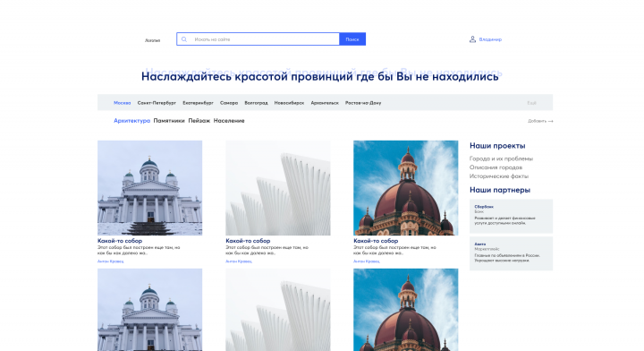The width and height of the screenshot is (644, 351).
Task: Open top-row white fins architecture photo
Action: click(x=278, y=188)
